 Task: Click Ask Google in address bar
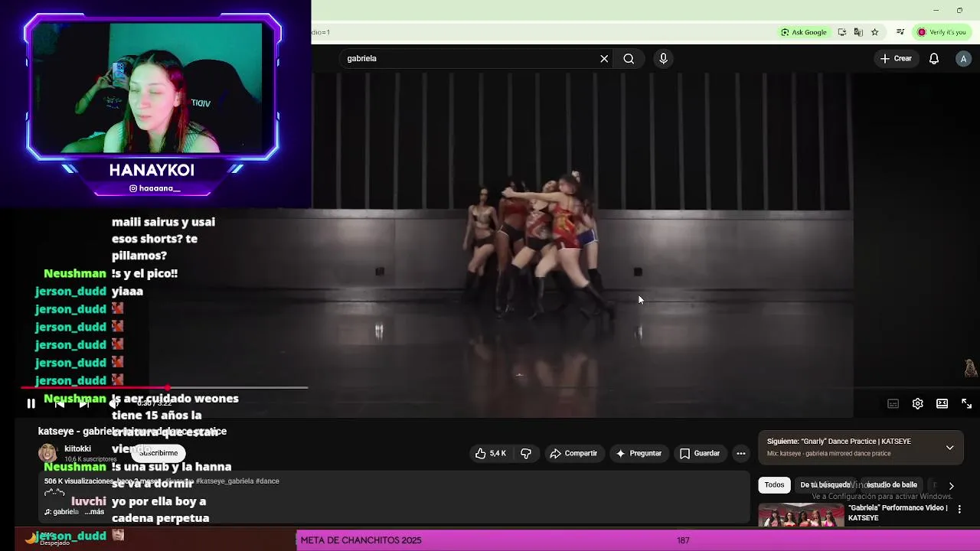[804, 32]
